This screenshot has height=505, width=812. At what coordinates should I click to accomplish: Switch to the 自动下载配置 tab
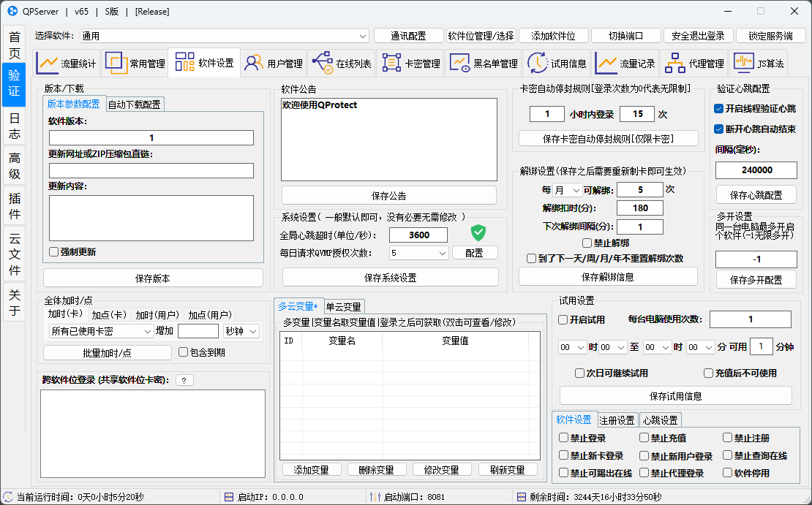click(135, 105)
